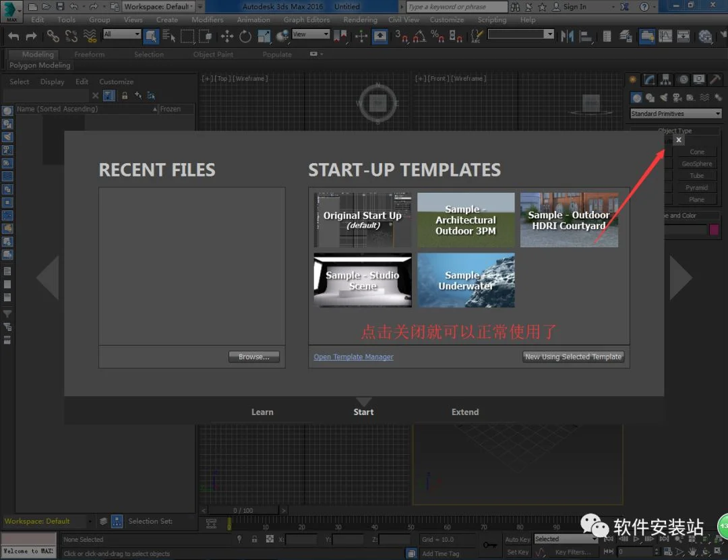Undo the last action from the toolbar
728x560 pixels.
[x=13, y=36]
